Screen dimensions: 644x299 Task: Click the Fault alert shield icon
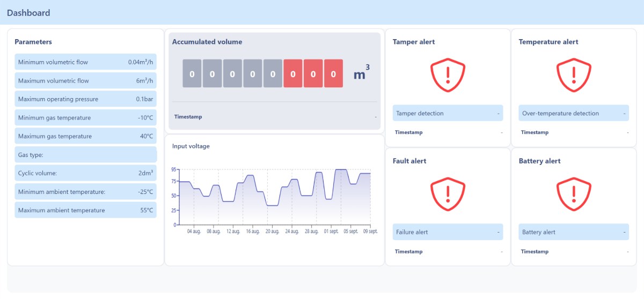tap(448, 194)
